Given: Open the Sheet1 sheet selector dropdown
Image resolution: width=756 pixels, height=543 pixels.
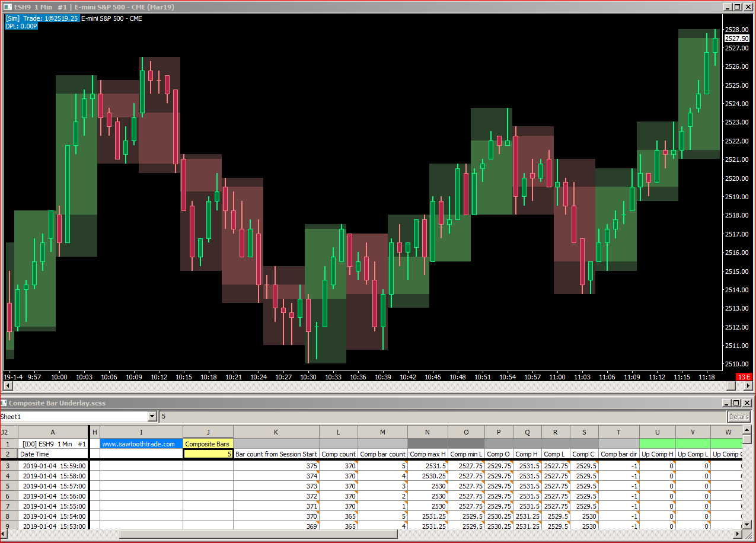Looking at the screenshot, I should click(152, 417).
